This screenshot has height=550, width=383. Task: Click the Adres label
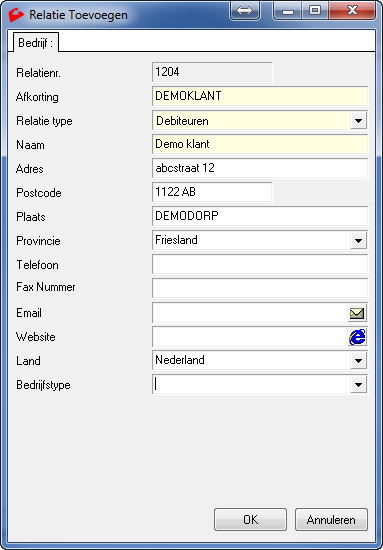(x=30, y=169)
